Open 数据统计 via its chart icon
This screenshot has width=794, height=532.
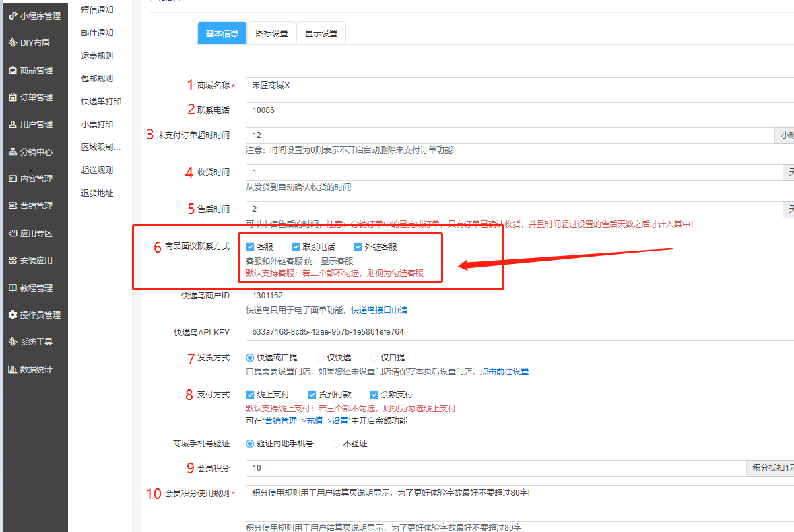[x=13, y=369]
